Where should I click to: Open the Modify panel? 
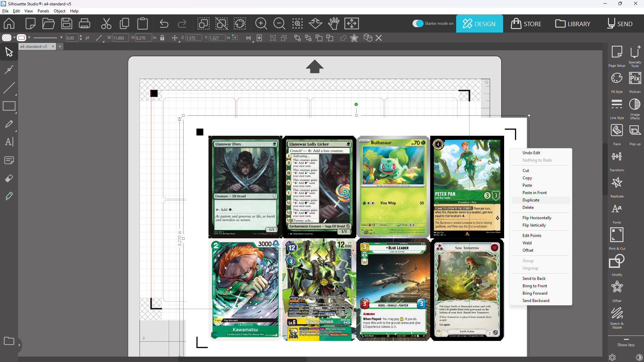tap(617, 265)
